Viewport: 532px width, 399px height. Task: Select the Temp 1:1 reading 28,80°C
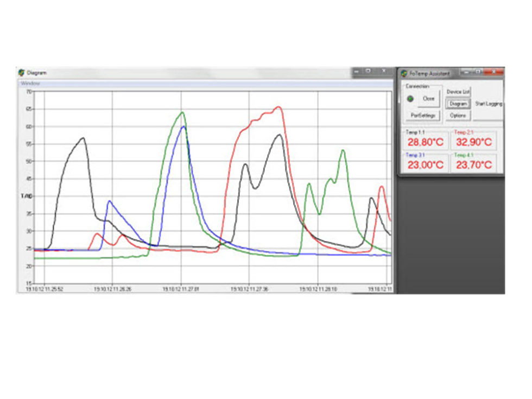tap(425, 143)
